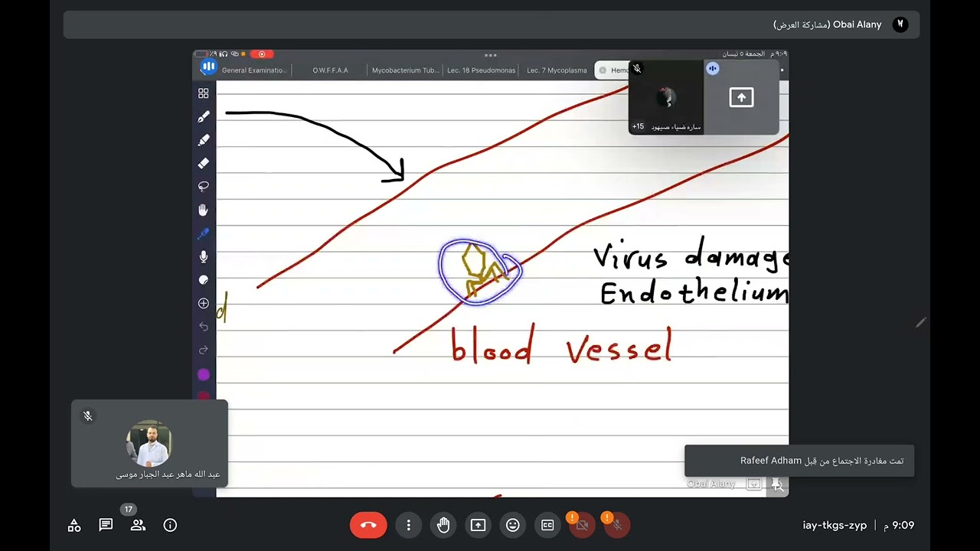
Task: Show the +15 other participants
Action: (638, 126)
